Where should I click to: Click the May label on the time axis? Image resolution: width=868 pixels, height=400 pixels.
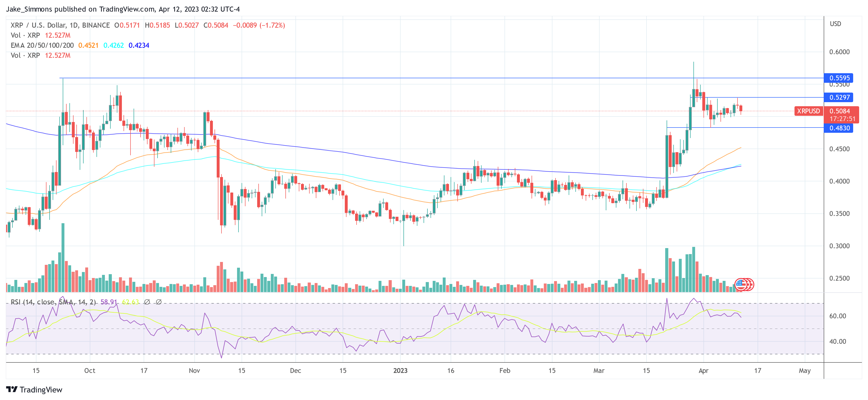coord(805,371)
